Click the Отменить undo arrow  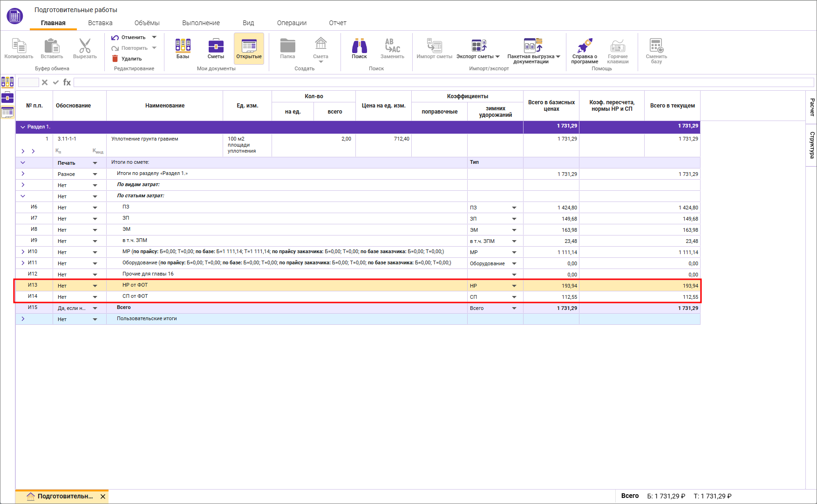click(x=115, y=37)
